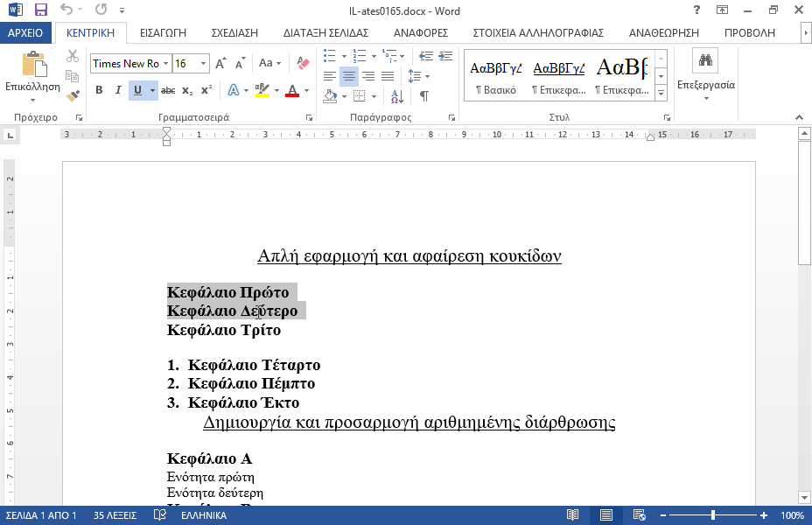Image resolution: width=812 pixels, height=525 pixels.
Task: Activate the Format Painter brush
Action: tap(73, 95)
